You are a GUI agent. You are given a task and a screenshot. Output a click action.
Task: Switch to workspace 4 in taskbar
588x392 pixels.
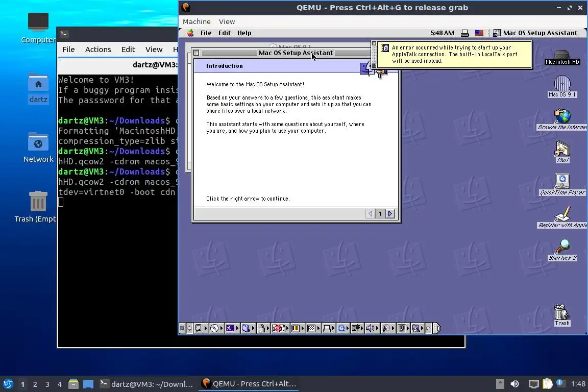60,384
